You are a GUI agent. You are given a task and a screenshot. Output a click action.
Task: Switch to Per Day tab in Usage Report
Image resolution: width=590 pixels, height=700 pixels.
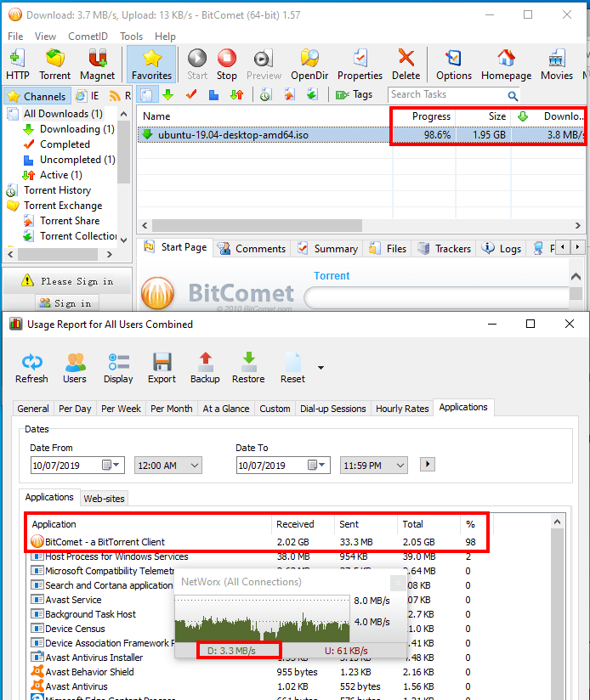pyautogui.click(x=75, y=409)
